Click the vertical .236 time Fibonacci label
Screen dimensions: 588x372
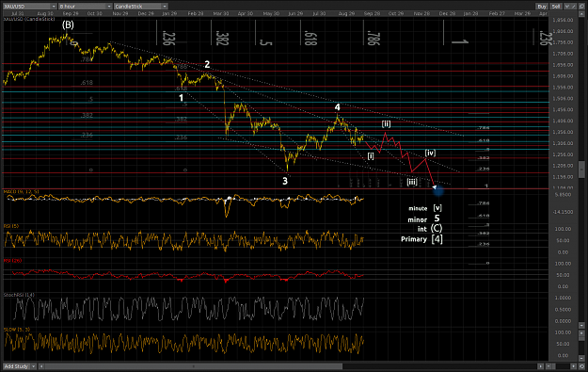(x=168, y=39)
